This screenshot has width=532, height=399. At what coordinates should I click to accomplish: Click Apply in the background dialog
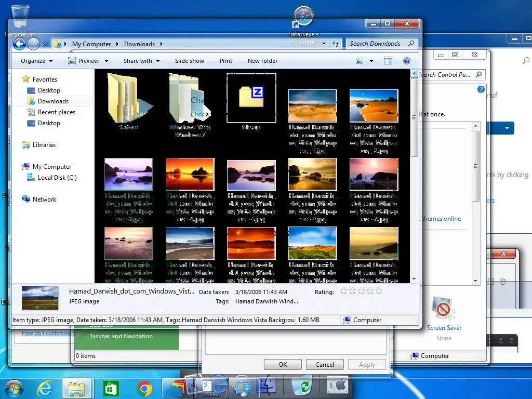point(367,364)
